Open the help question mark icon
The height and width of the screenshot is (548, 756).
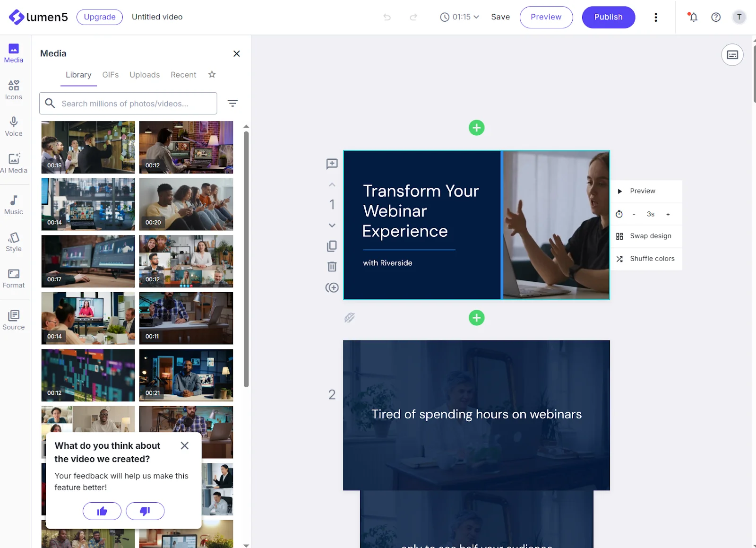716,17
